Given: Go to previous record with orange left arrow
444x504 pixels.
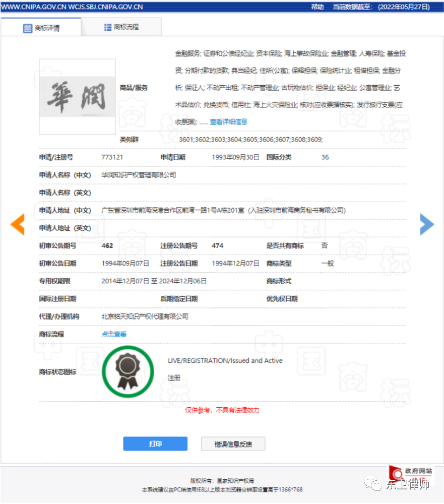Looking at the screenshot, I should (x=17, y=224).
